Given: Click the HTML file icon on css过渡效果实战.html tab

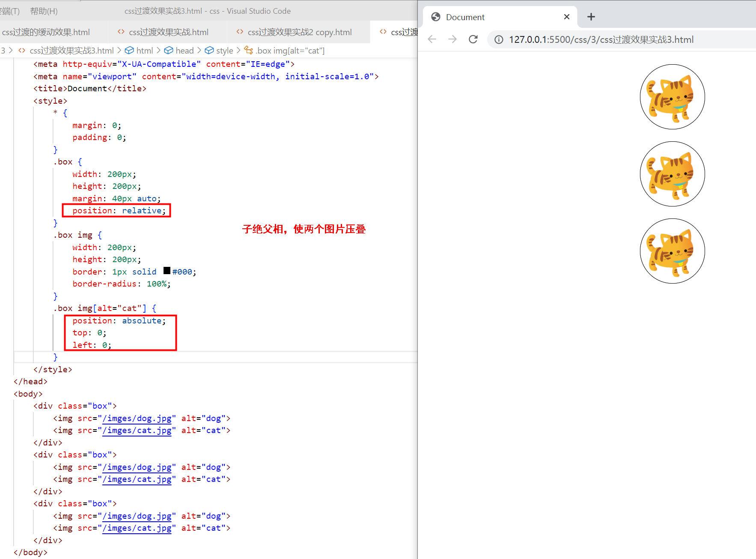Looking at the screenshot, I should pos(121,32).
